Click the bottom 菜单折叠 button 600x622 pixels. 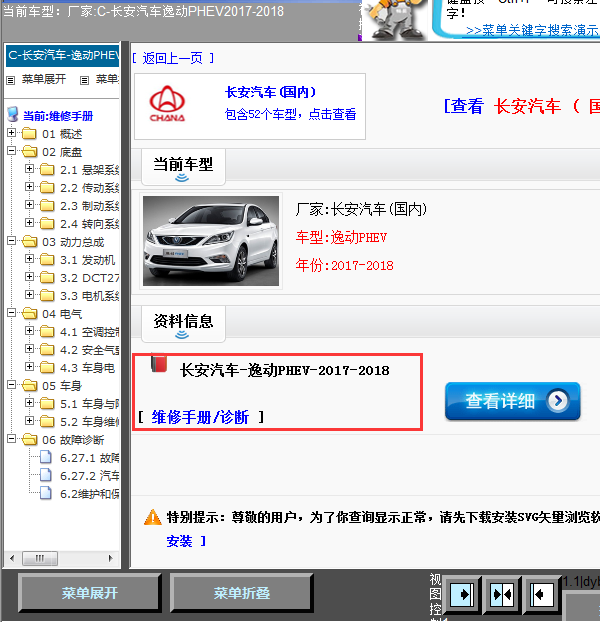242,593
